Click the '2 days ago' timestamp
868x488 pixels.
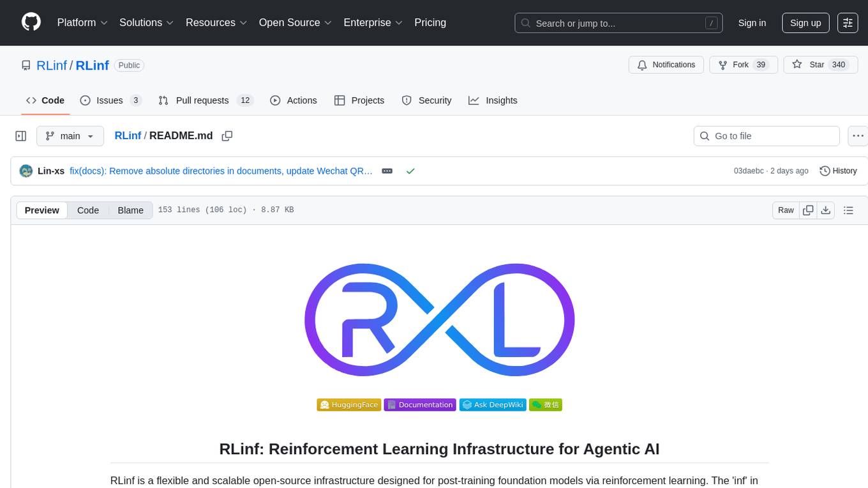click(x=789, y=171)
